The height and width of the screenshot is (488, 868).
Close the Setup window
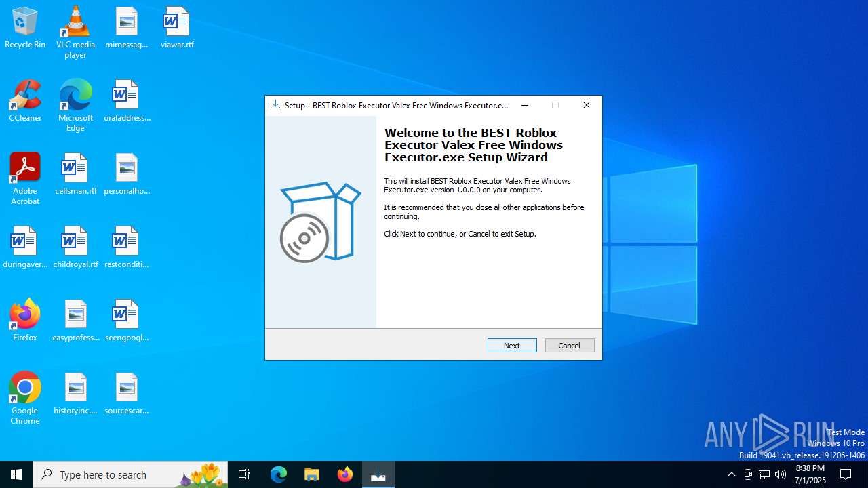pyautogui.click(x=587, y=105)
